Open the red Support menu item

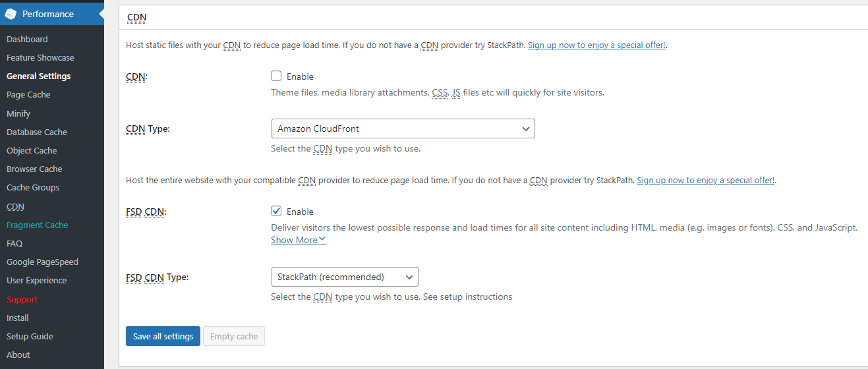(x=22, y=299)
